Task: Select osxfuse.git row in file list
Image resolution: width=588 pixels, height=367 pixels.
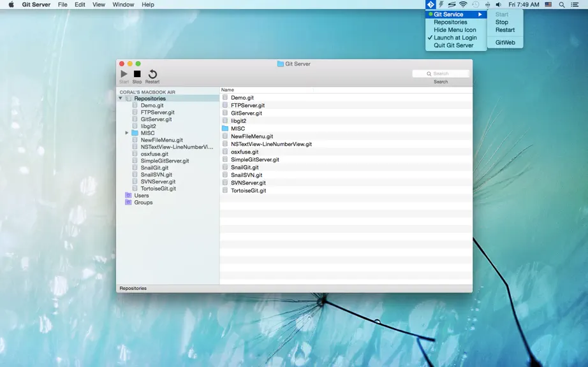Action: pos(346,152)
